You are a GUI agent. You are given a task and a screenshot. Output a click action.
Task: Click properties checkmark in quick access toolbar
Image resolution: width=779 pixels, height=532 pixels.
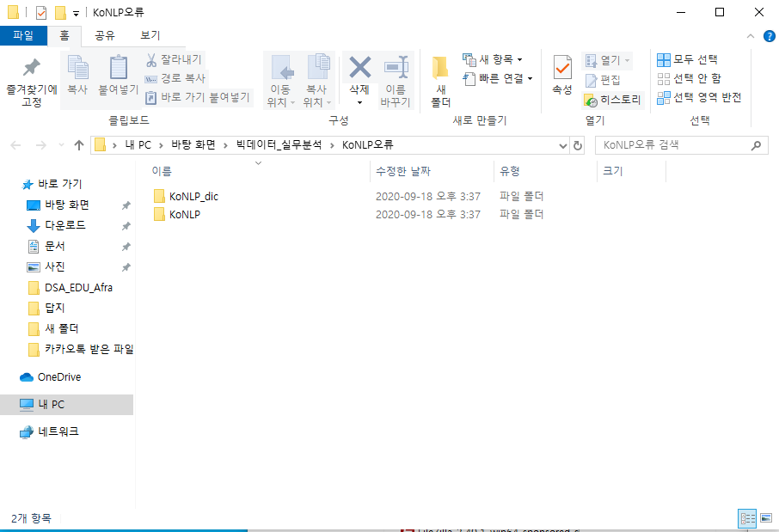coord(41,12)
